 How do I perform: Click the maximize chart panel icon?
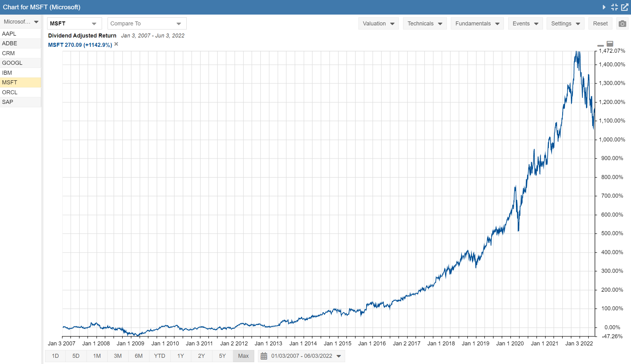coord(610,44)
